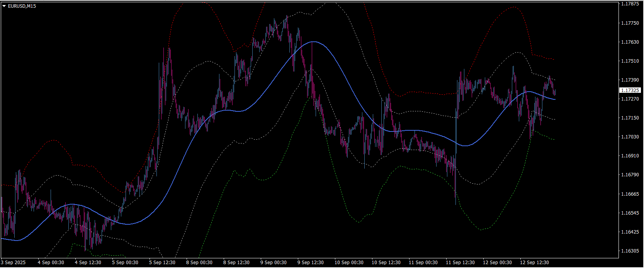The height and width of the screenshot is (268, 644).
Task: Click the 1.17875 price scale label
Action: point(630,4)
